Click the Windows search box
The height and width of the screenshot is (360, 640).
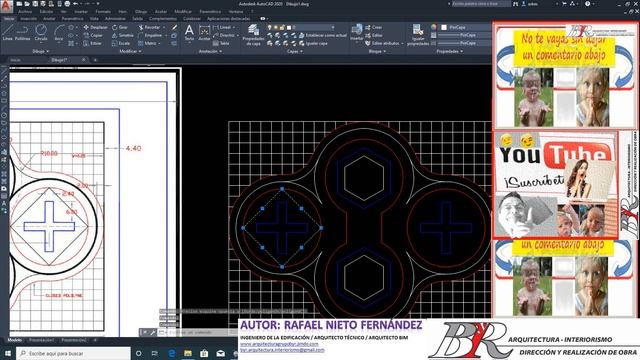(73, 353)
